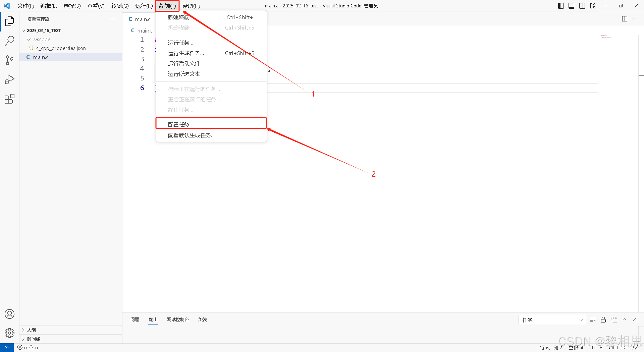Open Run and Debug view icon

click(9, 79)
